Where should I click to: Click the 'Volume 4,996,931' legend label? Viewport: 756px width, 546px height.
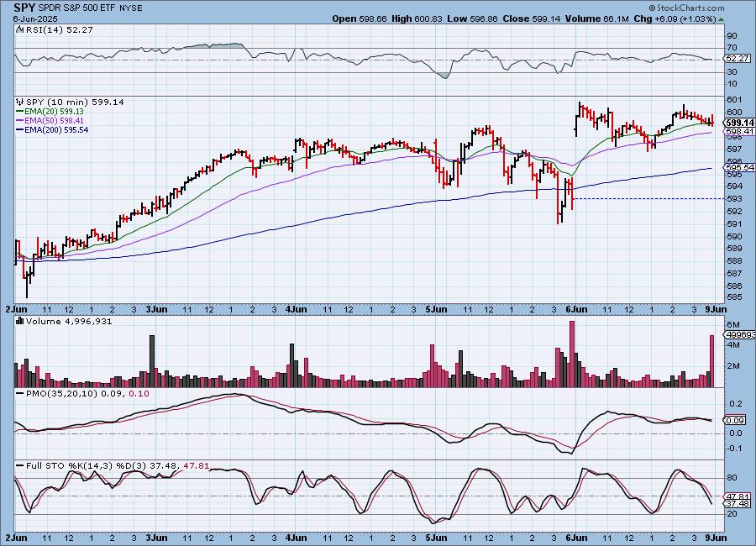click(x=69, y=321)
